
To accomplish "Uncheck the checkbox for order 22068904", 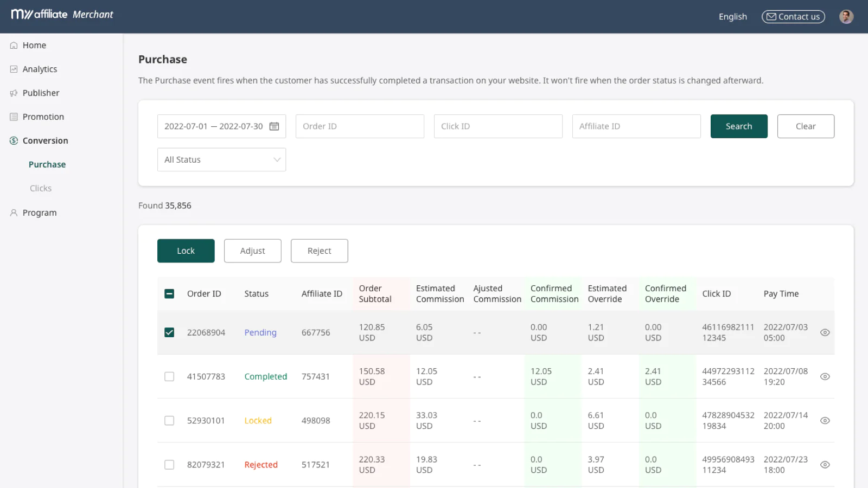I will 169,332.
